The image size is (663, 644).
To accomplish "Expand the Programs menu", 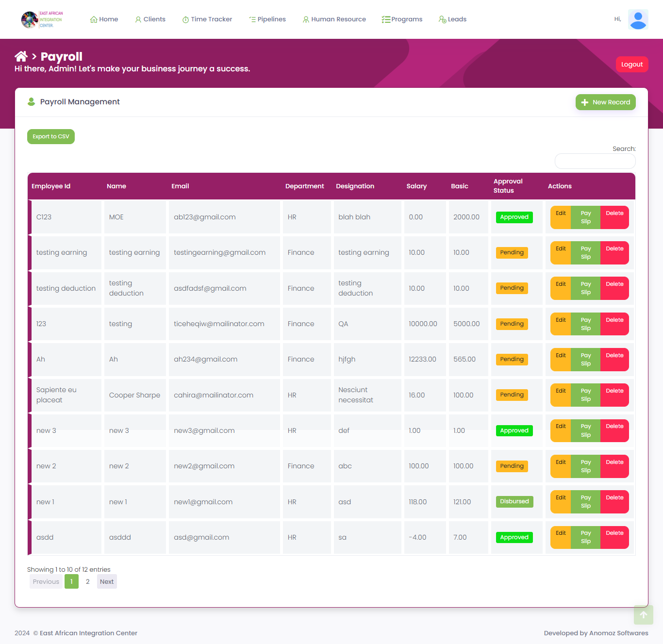I will [x=402, y=19].
